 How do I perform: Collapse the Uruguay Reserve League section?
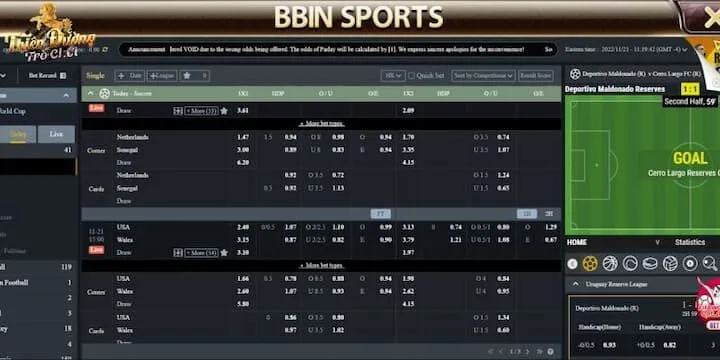pos(575,284)
